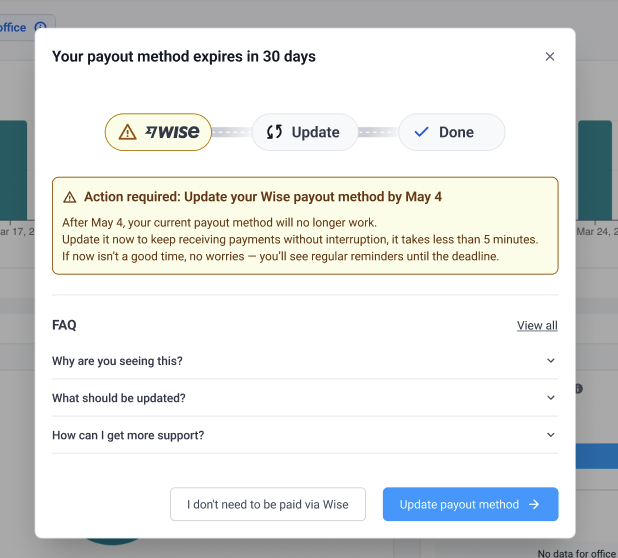Close the payout method expiry dialog
Viewport: 618px width, 558px height.
(x=549, y=56)
